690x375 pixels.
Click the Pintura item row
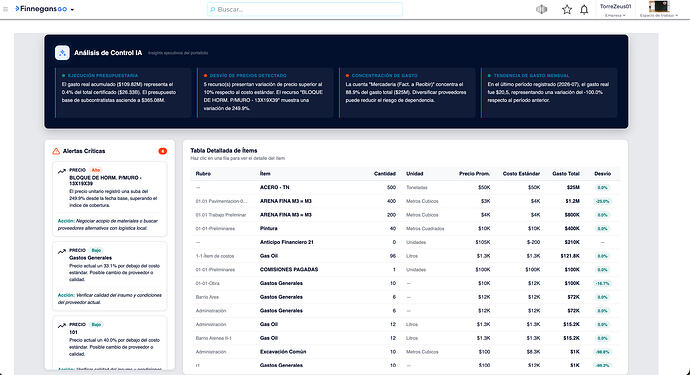coord(405,228)
